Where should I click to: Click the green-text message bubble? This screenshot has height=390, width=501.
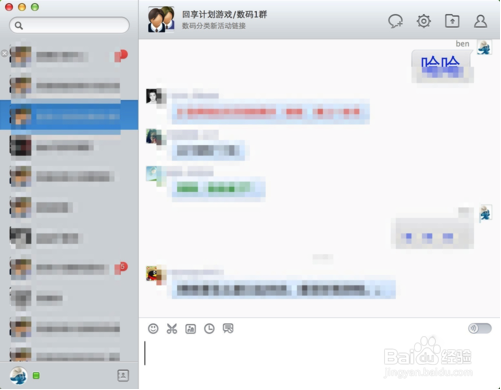click(218, 189)
